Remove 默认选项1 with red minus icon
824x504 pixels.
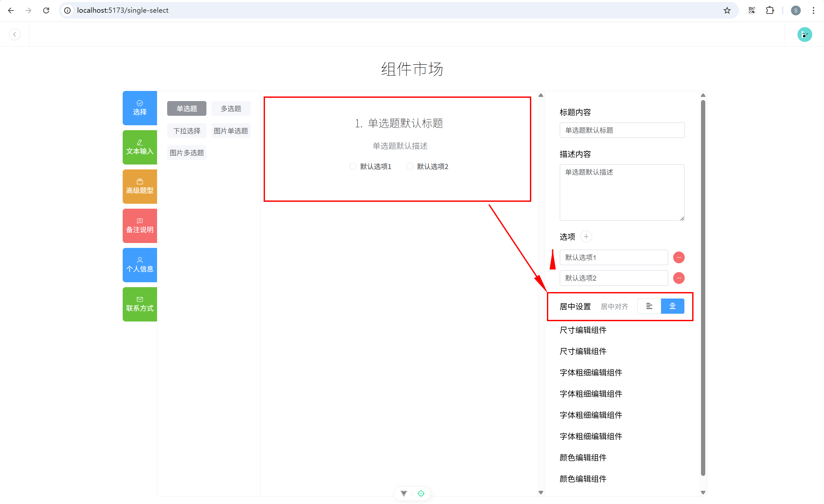(x=678, y=257)
